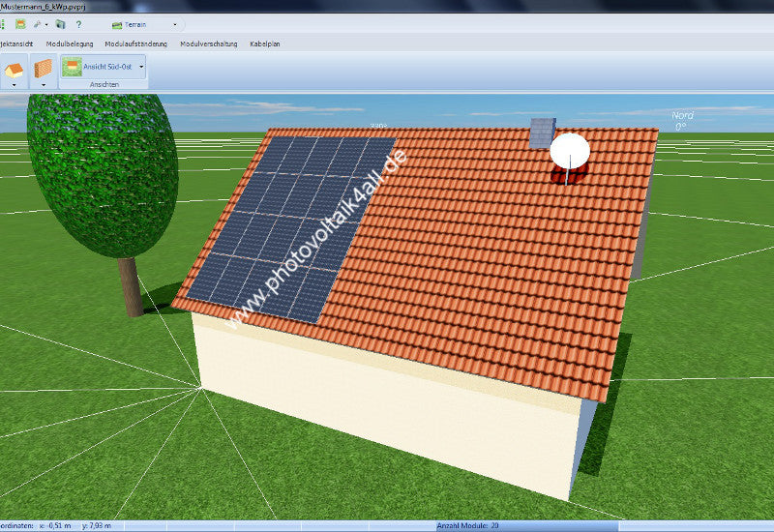Switch to the Modulbelegung tab
The height and width of the screenshot is (532, 774).
pos(70,44)
